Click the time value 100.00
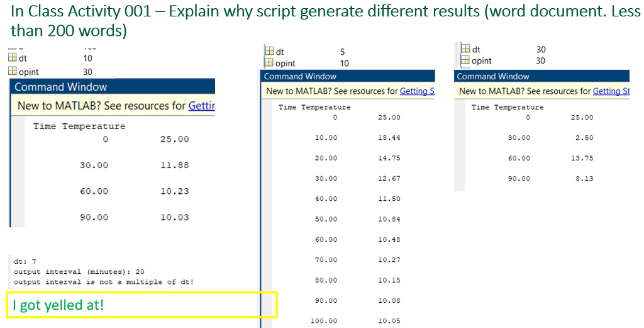The width and height of the screenshot is (644, 328). pyautogui.click(x=324, y=320)
